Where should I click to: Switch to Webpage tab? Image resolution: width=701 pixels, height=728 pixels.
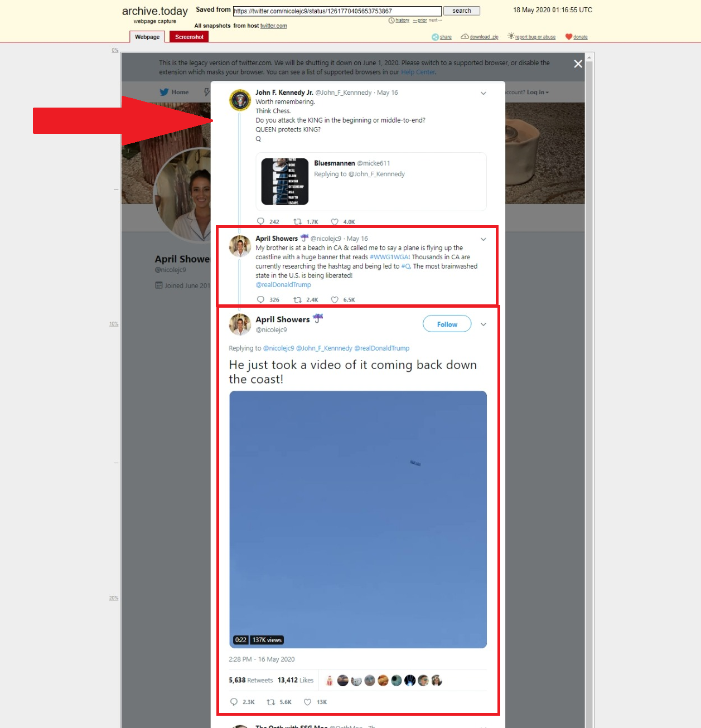point(147,37)
